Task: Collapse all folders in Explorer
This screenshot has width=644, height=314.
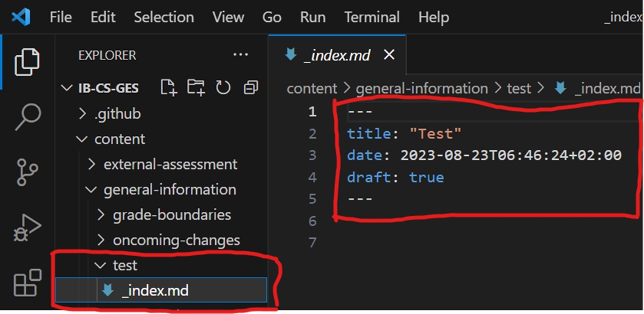Action: pos(250,87)
